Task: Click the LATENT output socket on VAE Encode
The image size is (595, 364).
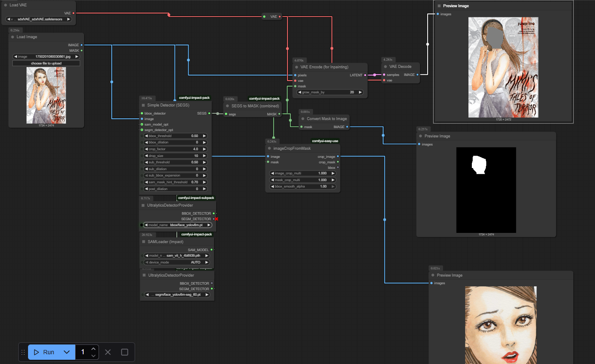Action: click(x=365, y=75)
